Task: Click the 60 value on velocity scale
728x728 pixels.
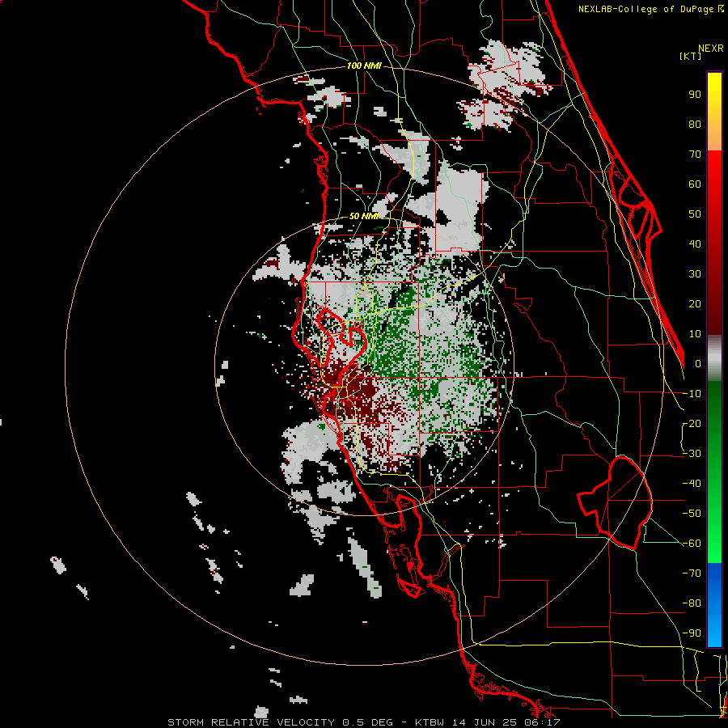Action: (695, 184)
